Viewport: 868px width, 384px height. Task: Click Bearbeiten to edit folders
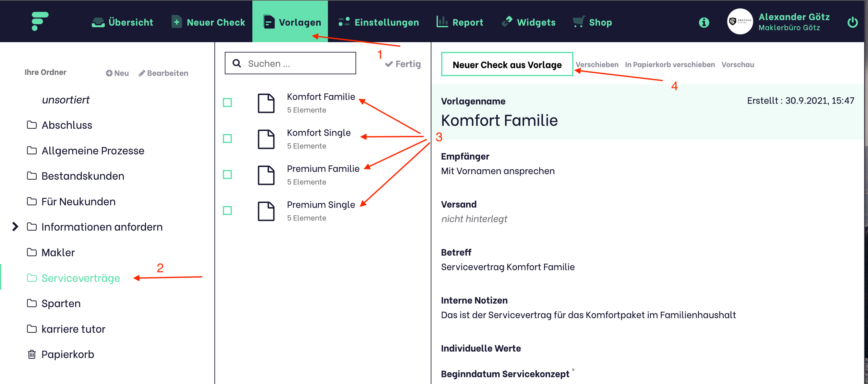163,73
